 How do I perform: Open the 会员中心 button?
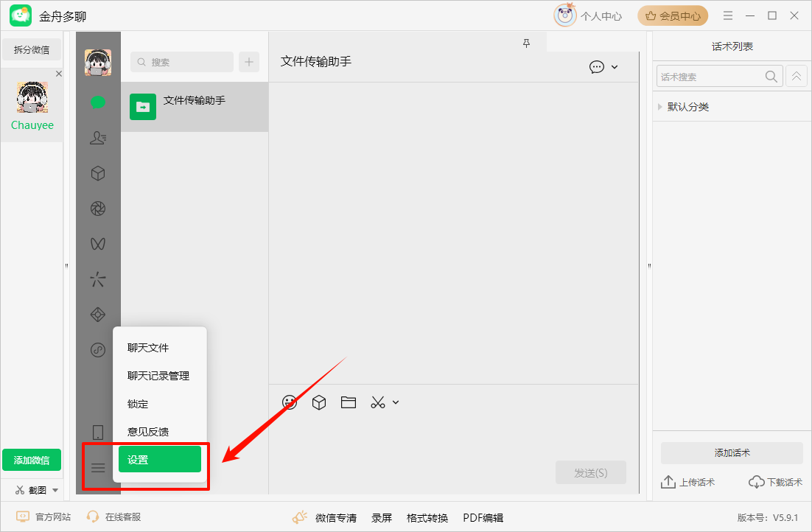click(673, 15)
